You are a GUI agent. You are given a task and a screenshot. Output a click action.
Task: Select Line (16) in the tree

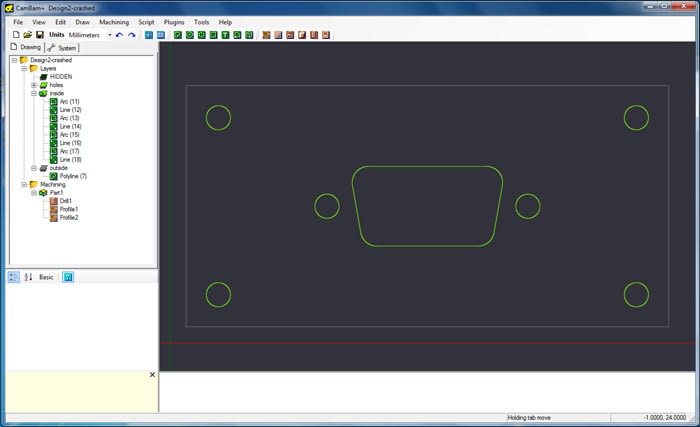click(70, 143)
